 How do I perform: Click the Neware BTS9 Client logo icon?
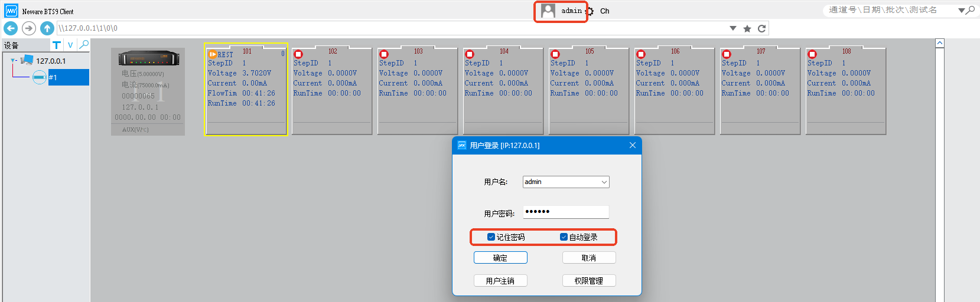tap(11, 11)
